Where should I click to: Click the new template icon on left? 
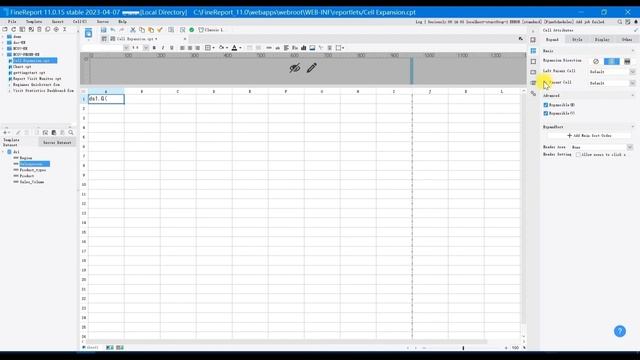[x=88, y=33]
